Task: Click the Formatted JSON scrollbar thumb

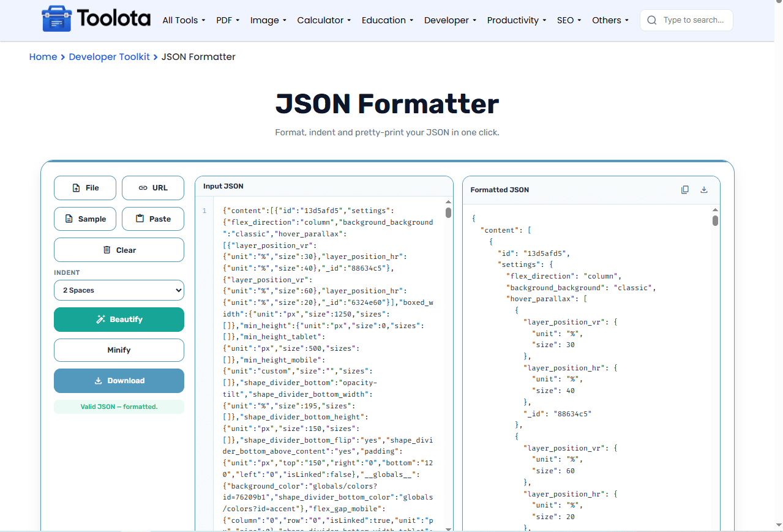Action: tap(715, 221)
